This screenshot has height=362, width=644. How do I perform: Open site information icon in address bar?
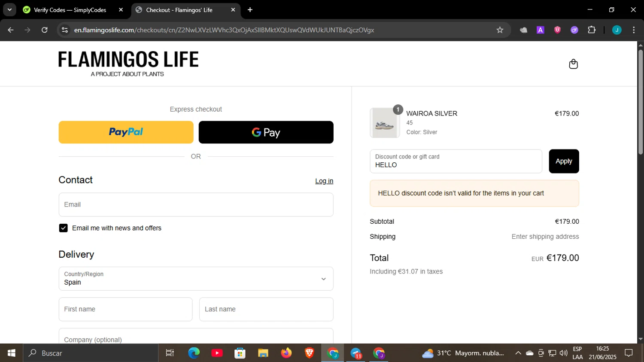(x=65, y=30)
